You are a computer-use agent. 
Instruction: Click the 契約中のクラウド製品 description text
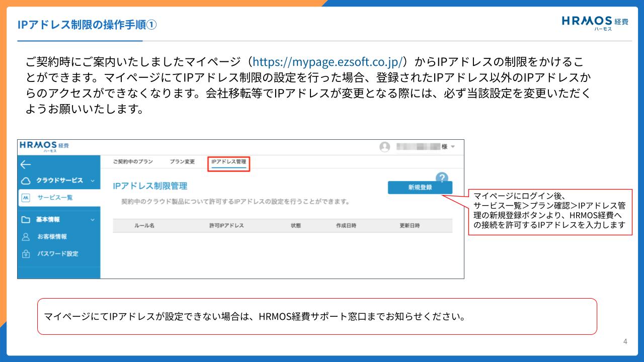pyautogui.click(x=235, y=202)
